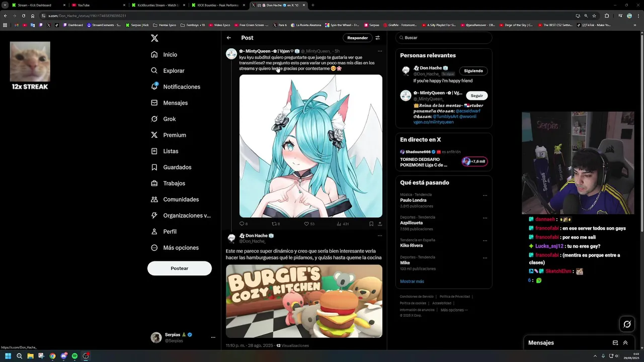Open Perfil in the sidebar
This screenshot has width=644, height=362.
click(164, 232)
